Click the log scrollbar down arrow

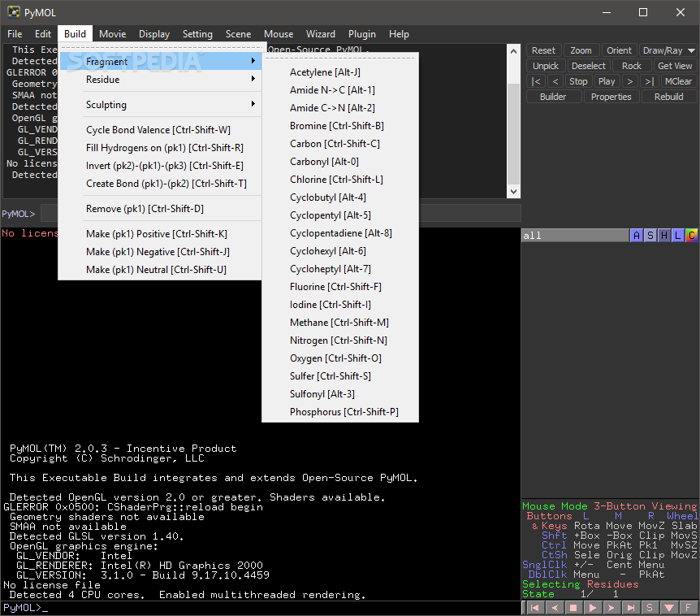514,191
